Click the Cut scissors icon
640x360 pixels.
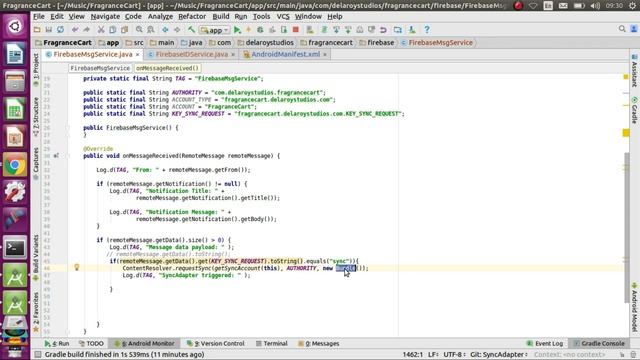click(101, 30)
